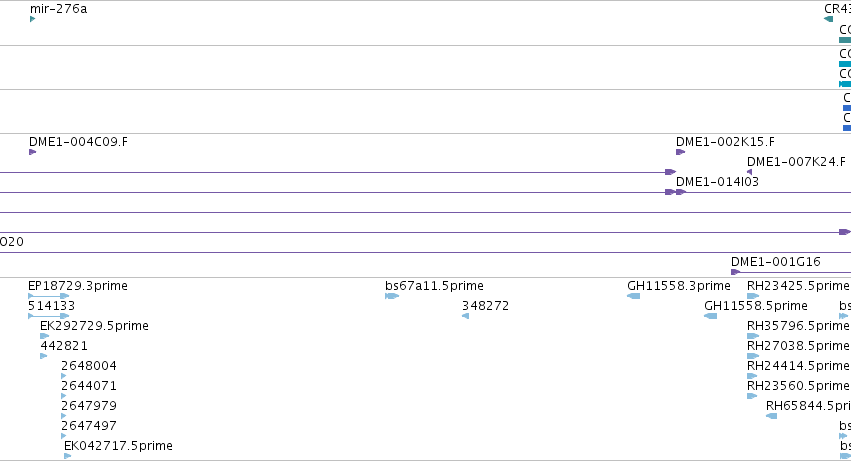851x461 pixels.
Task: Select the 514133 label
Action: coord(52,306)
